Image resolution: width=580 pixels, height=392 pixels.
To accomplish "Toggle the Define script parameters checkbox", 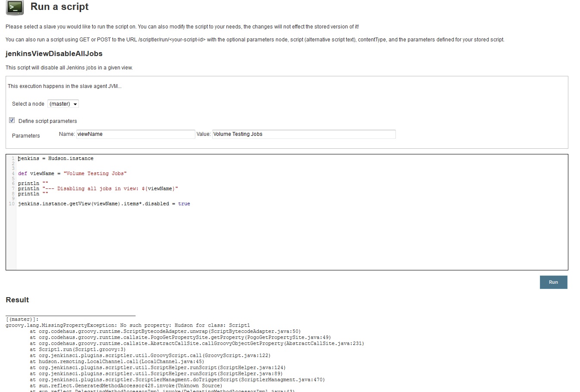I will tap(12, 120).
